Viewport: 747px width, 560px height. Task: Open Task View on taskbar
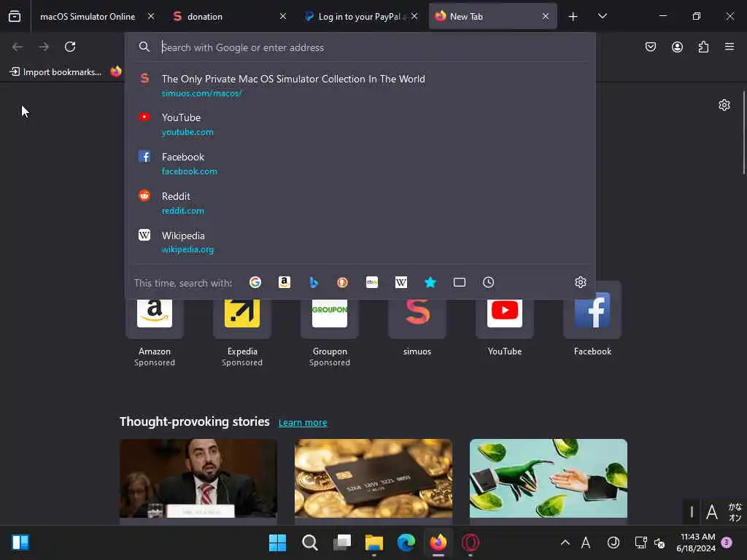[x=342, y=542]
